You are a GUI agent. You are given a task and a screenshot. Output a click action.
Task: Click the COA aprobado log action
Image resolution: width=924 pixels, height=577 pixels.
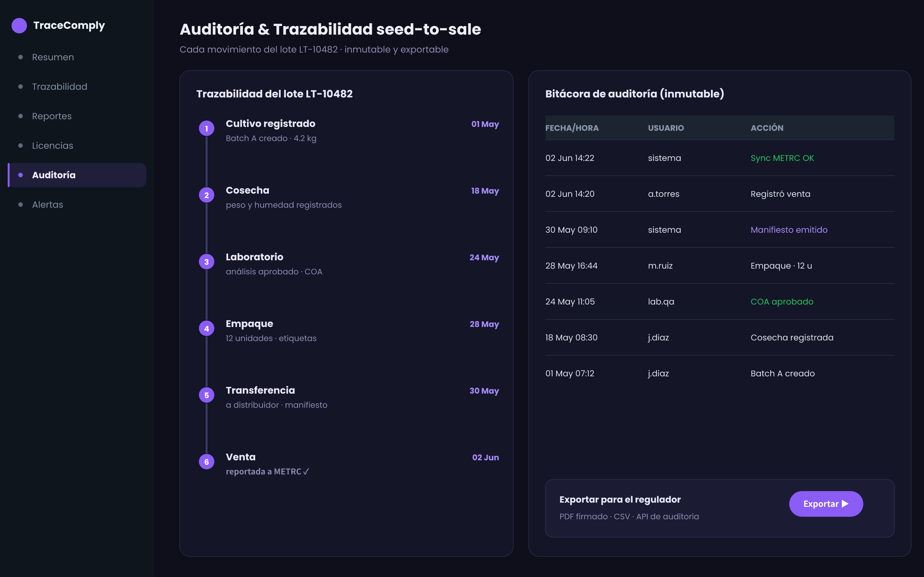click(x=782, y=301)
